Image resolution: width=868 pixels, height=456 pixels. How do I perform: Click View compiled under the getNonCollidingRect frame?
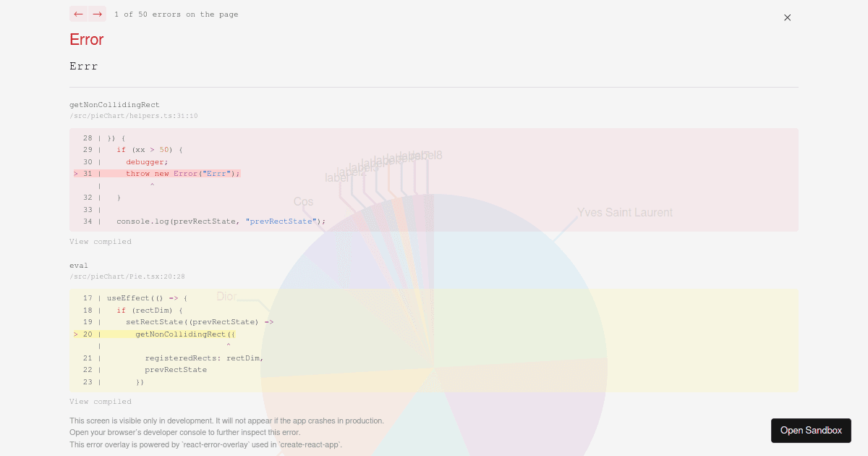tap(100, 241)
